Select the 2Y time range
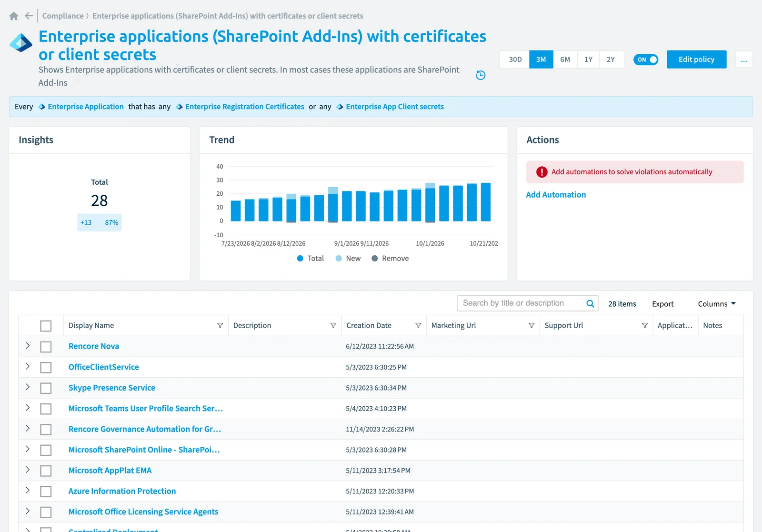The image size is (762, 532). pyautogui.click(x=611, y=60)
